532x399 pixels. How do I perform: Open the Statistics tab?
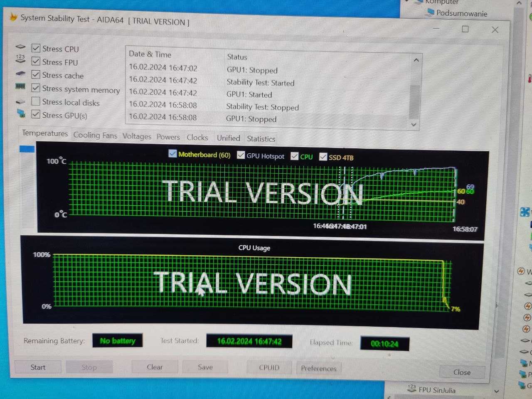click(x=261, y=139)
